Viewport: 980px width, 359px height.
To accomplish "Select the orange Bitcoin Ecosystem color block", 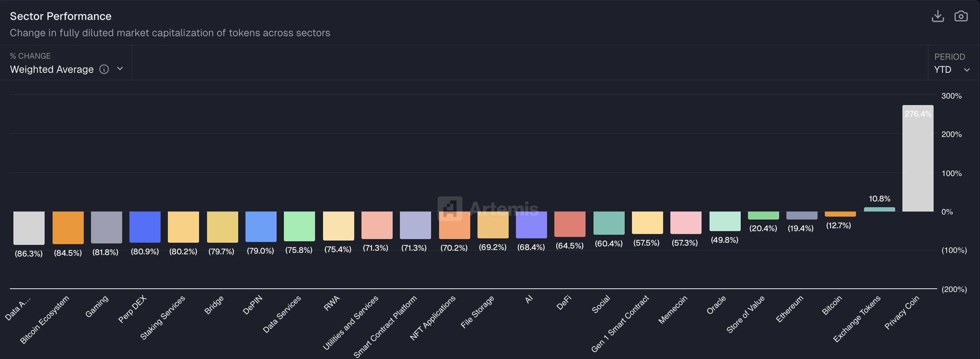I will coord(68,227).
